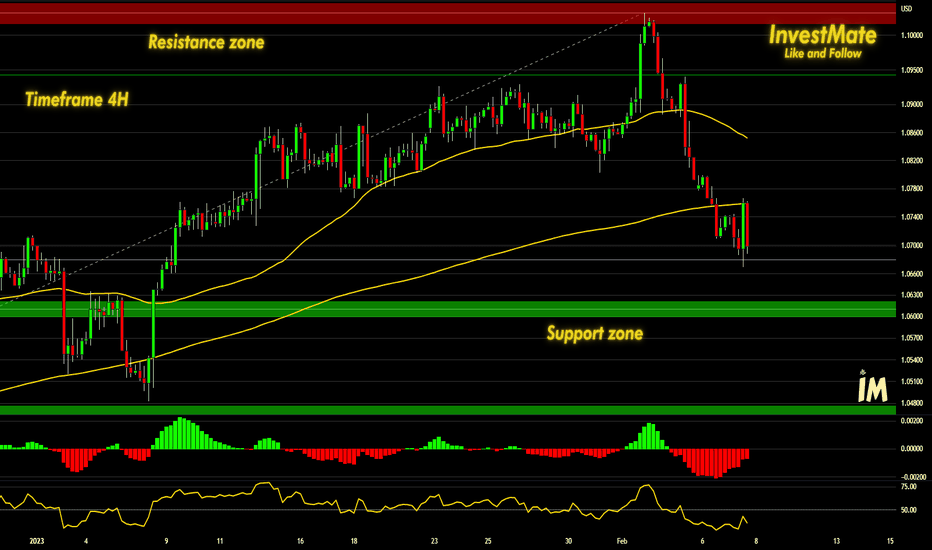Viewport: 932px width, 550px height.
Task: Click the 1.09000 price axis label
Action: click(x=912, y=104)
